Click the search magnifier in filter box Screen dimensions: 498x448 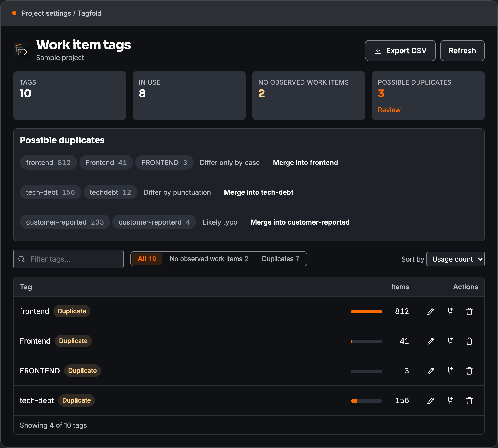22,259
